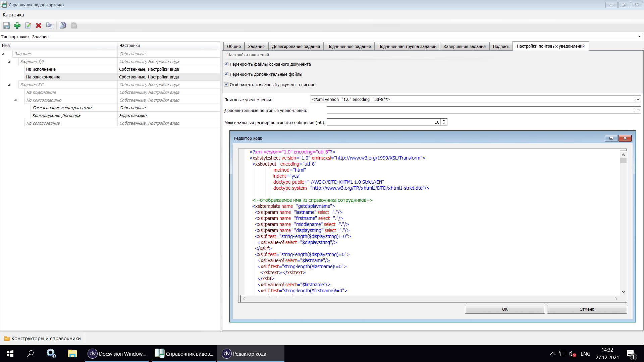Click the duplicate-kind icon next to the red X
644x362 pixels.
(49, 25)
